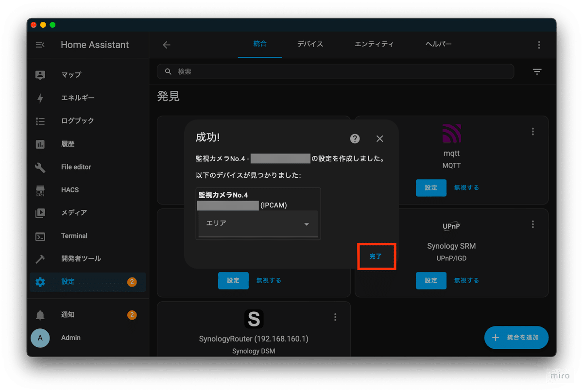
Task: Click 無視する on the mqtt card
Action: 466,187
